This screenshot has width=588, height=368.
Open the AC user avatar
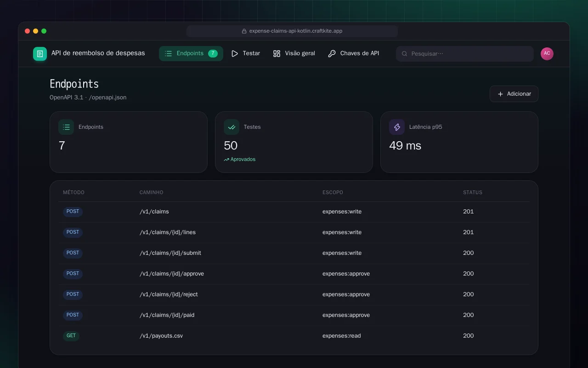coord(547,54)
